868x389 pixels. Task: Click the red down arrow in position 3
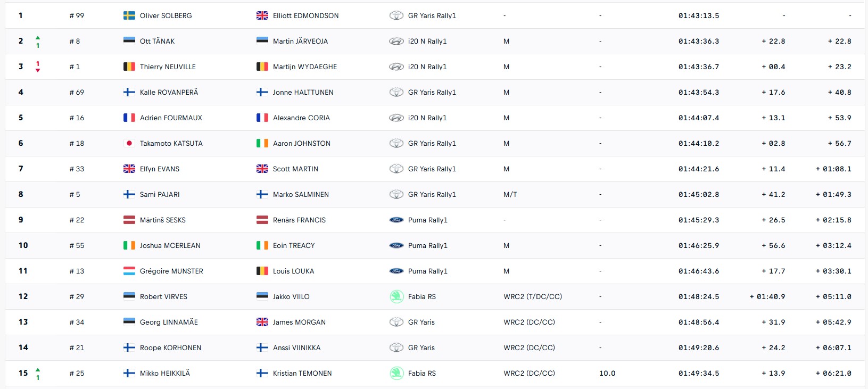click(38, 70)
